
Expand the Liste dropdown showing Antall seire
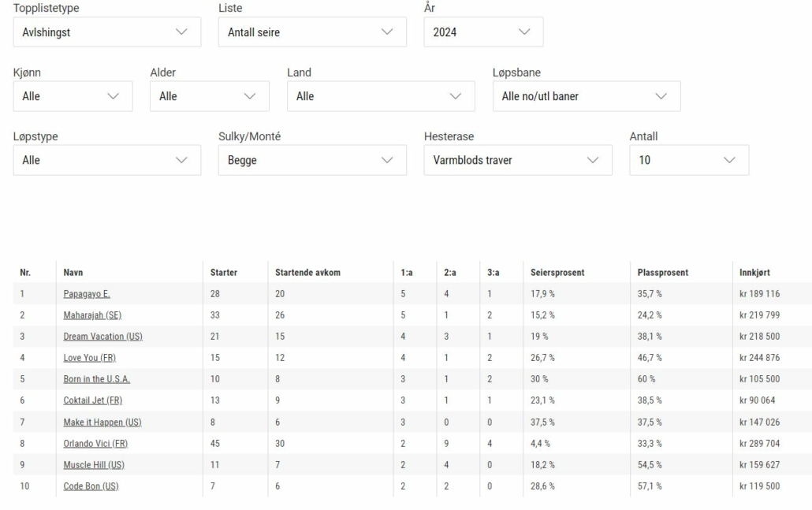(312, 32)
